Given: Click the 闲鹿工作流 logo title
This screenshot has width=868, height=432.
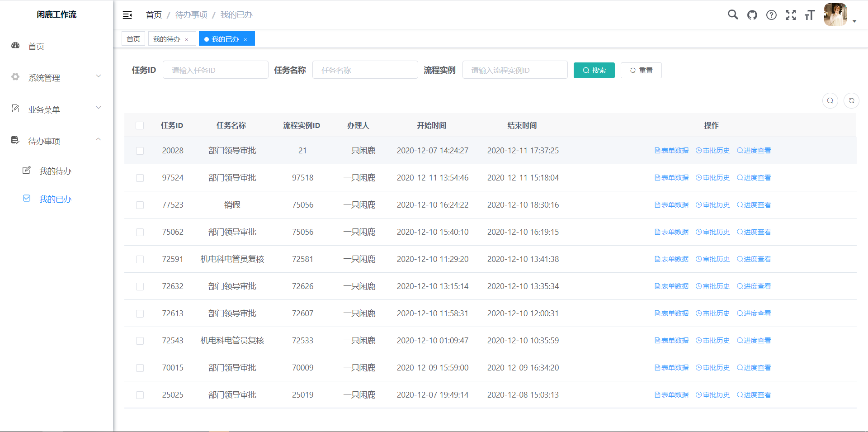Looking at the screenshot, I should [x=57, y=14].
